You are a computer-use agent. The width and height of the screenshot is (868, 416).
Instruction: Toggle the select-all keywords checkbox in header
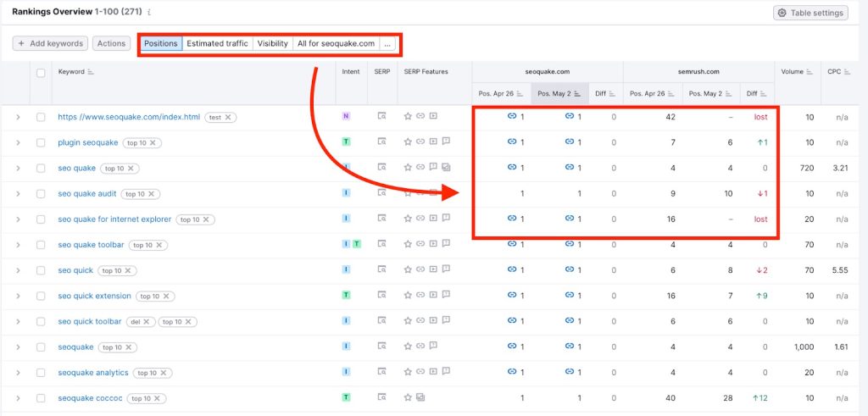click(x=41, y=73)
